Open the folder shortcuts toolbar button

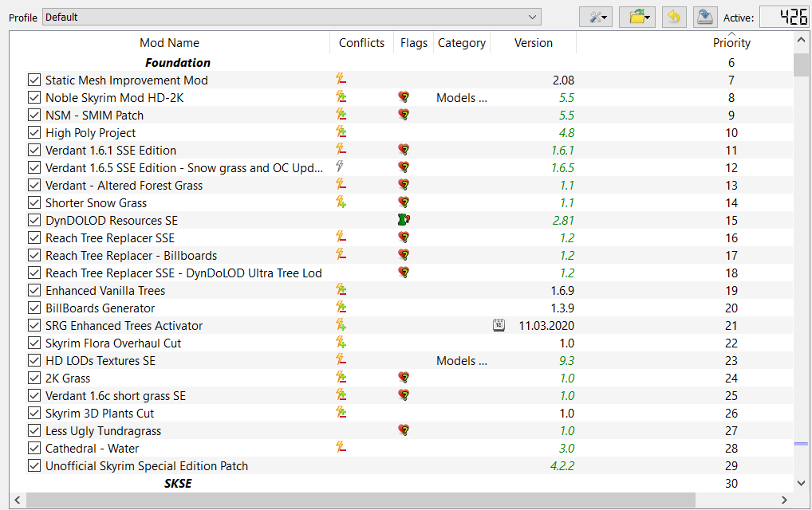coord(637,18)
